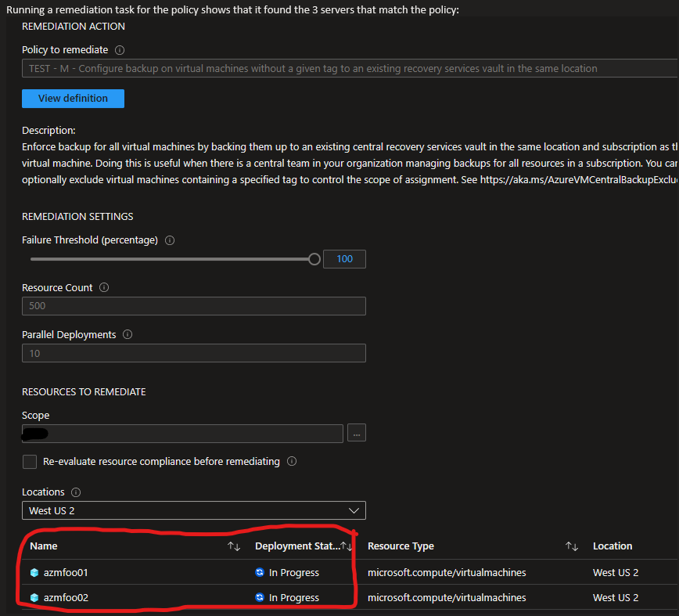Click the Deployment Status column header label
This screenshot has height=616, width=679.
(x=297, y=546)
